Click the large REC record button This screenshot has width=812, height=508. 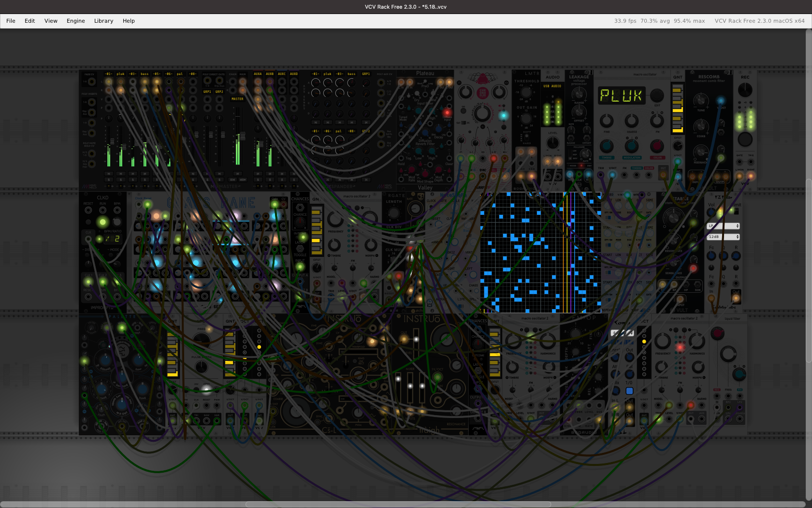[745, 139]
